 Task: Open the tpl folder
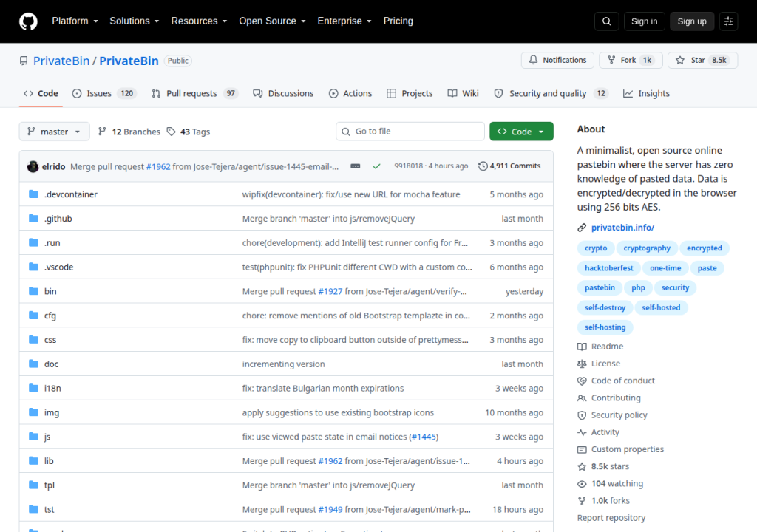[50, 485]
